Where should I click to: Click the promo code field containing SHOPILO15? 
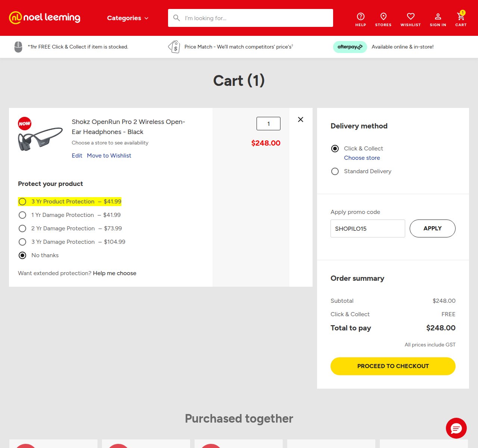point(368,228)
